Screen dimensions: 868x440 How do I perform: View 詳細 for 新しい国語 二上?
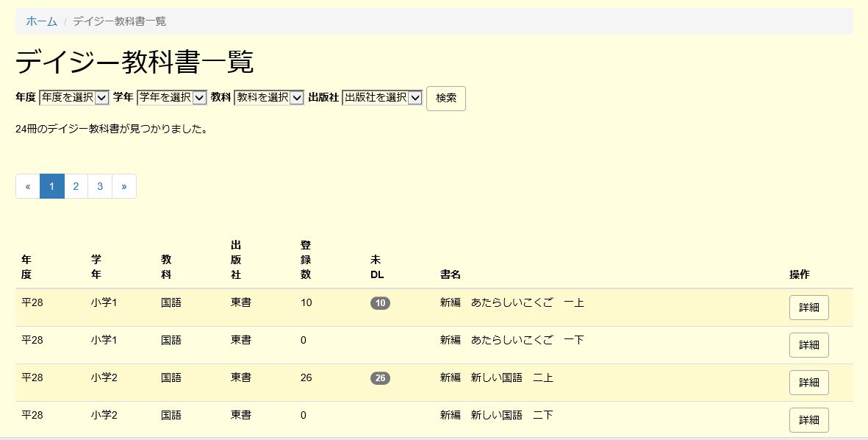click(x=808, y=383)
